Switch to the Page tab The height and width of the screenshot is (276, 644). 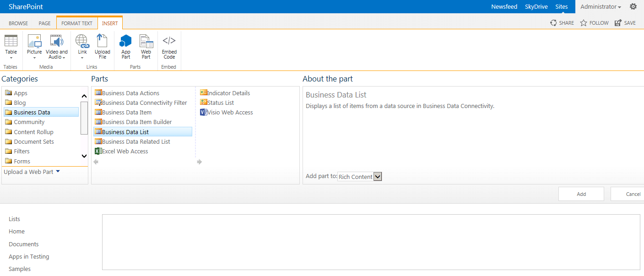coord(45,23)
